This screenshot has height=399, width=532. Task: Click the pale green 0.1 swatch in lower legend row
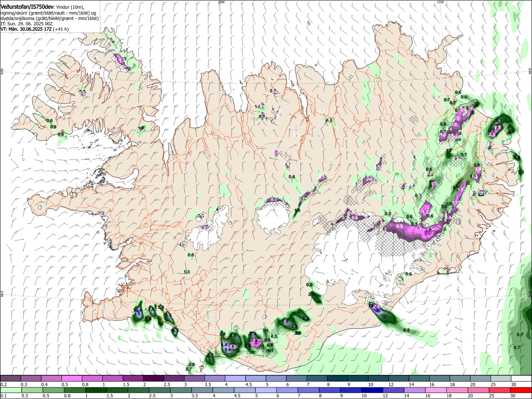point(11,390)
